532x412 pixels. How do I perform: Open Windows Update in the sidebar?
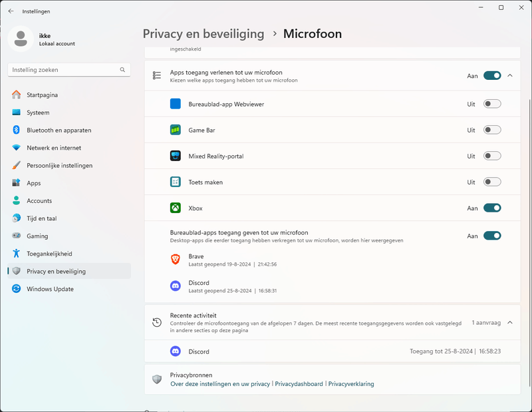point(50,289)
